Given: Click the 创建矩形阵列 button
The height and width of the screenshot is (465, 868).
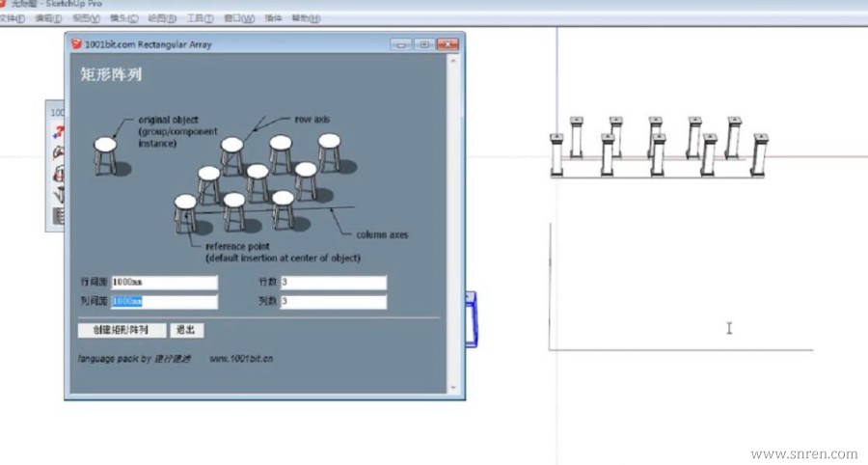Looking at the screenshot, I should coord(122,330).
